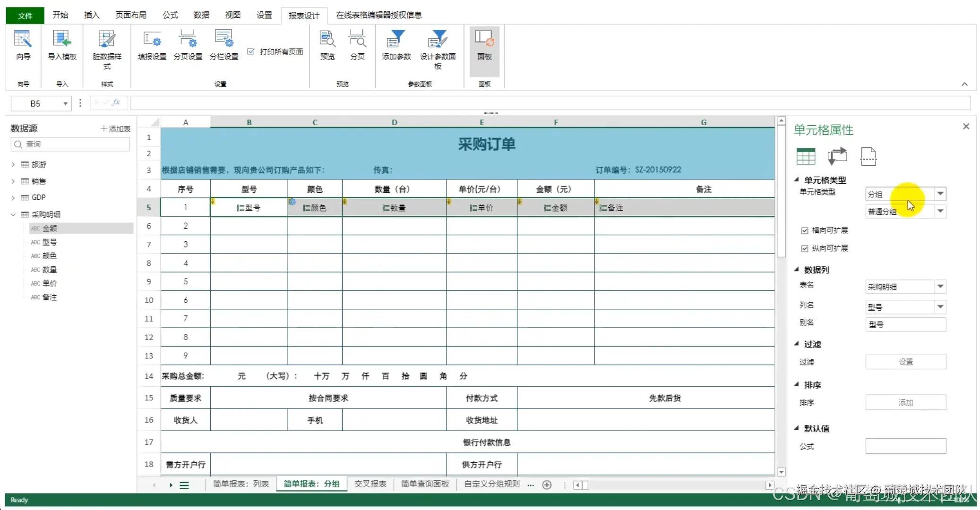
Task: Open 设计参数面板 design parameter panel
Action: (438, 40)
